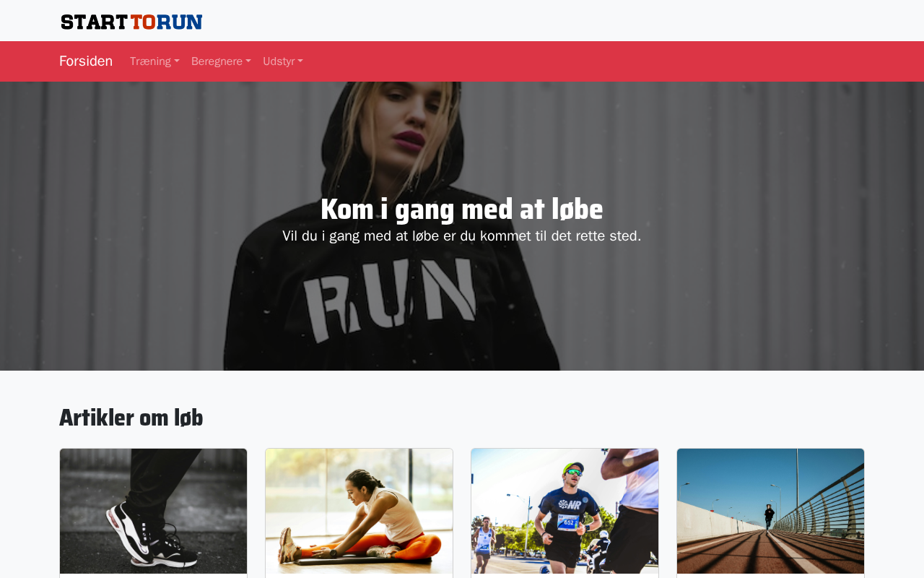Image resolution: width=924 pixels, height=578 pixels.
Task: Click the caret arrow beside Udstyr
Action: pyautogui.click(x=300, y=62)
